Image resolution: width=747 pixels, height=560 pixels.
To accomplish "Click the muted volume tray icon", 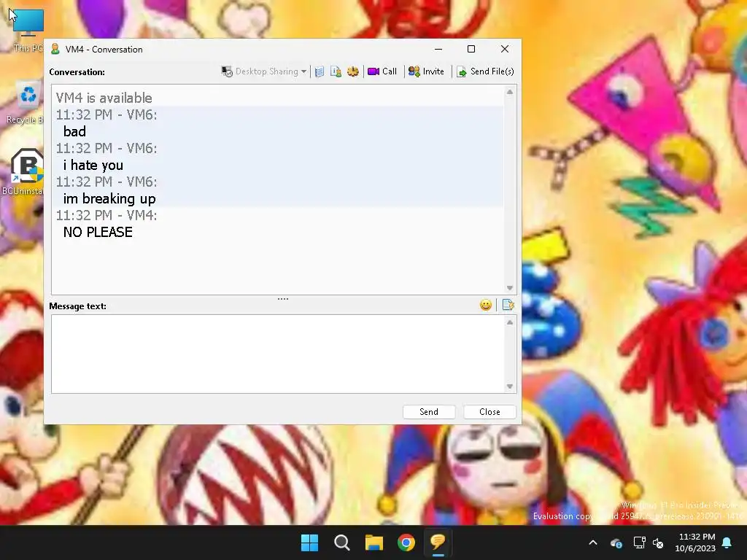I will [658, 542].
